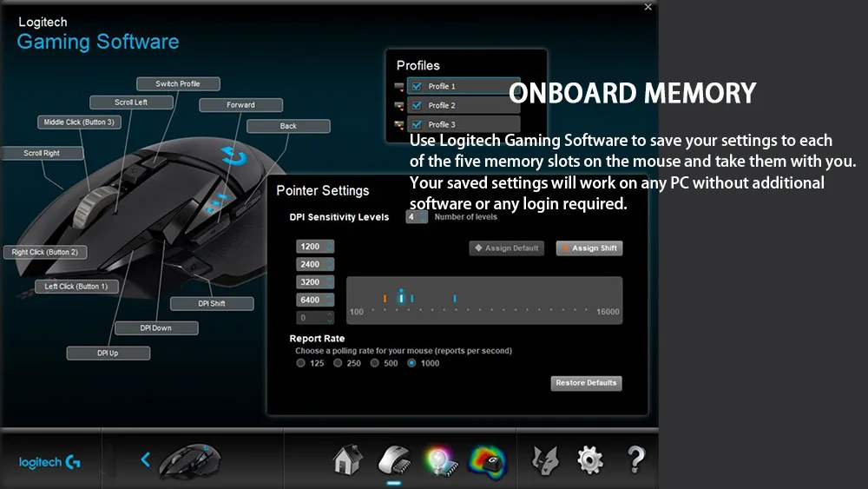
Task: Click the Scroll Left button label
Action: 131,102
